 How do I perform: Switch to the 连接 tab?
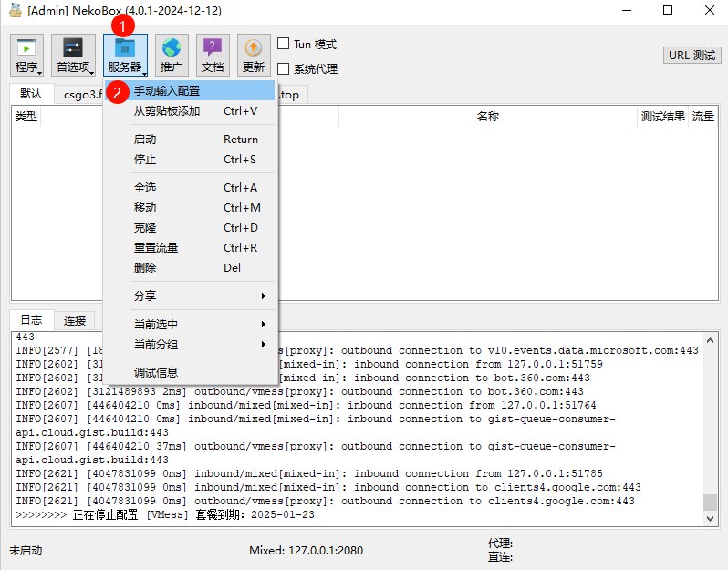tap(75, 320)
